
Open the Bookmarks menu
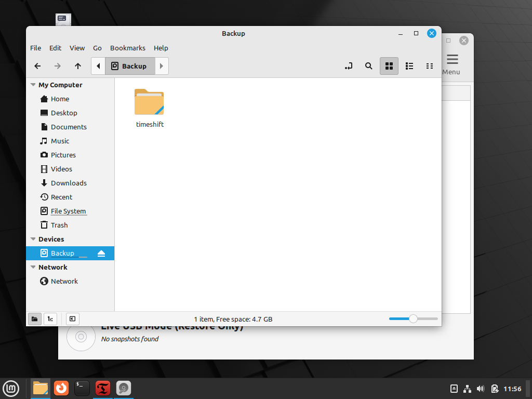click(128, 48)
